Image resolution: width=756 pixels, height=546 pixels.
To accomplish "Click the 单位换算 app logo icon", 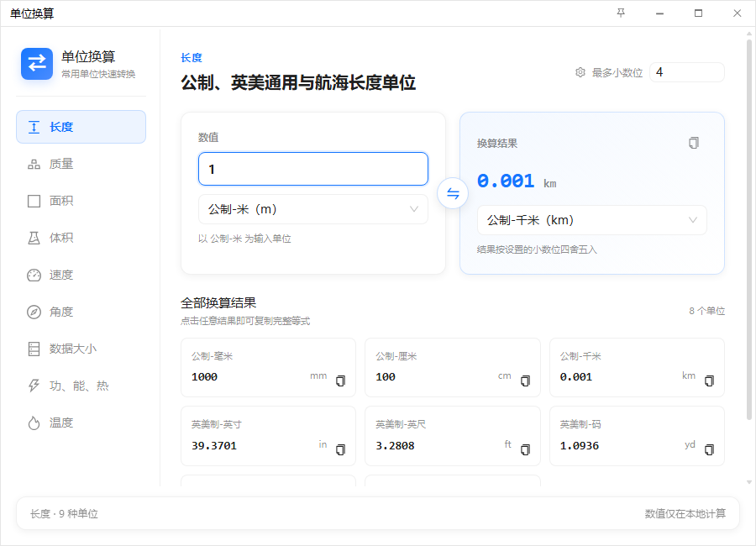I will coord(37,64).
